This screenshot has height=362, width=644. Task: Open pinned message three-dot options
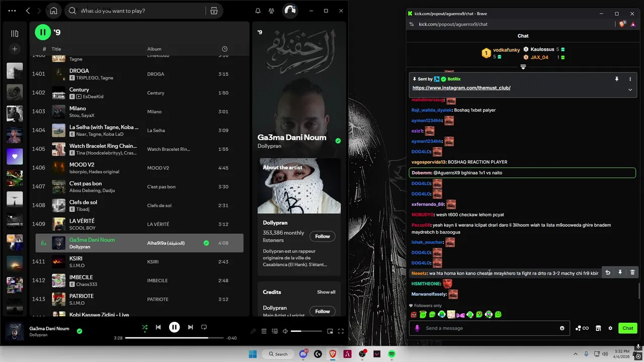point(630,79)
